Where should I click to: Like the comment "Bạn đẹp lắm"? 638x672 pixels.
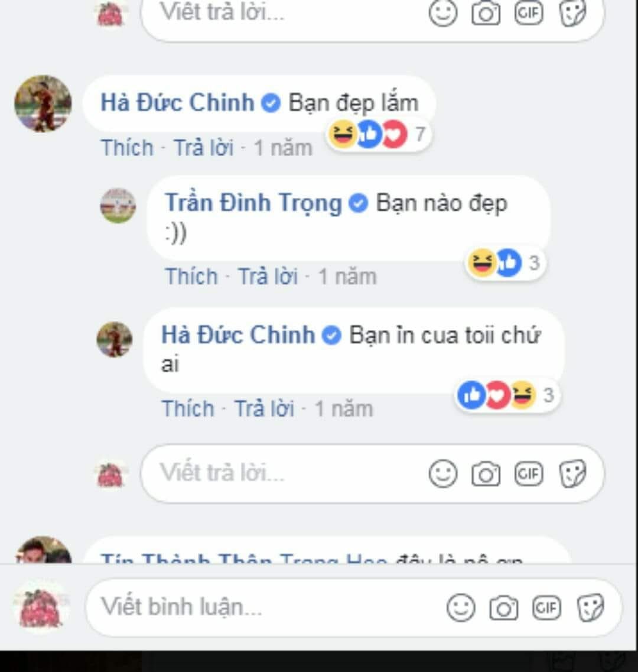click(x=127, y=148)
